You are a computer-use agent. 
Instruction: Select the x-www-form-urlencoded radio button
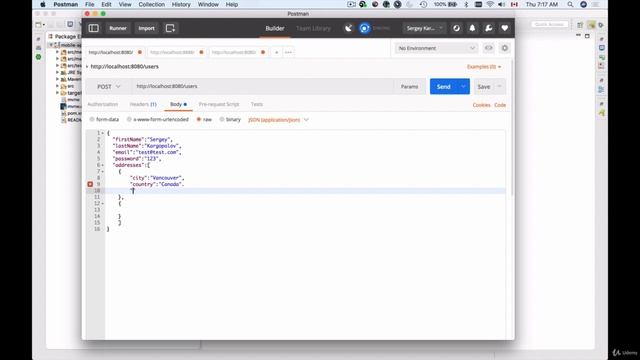[x=129, y=120]
